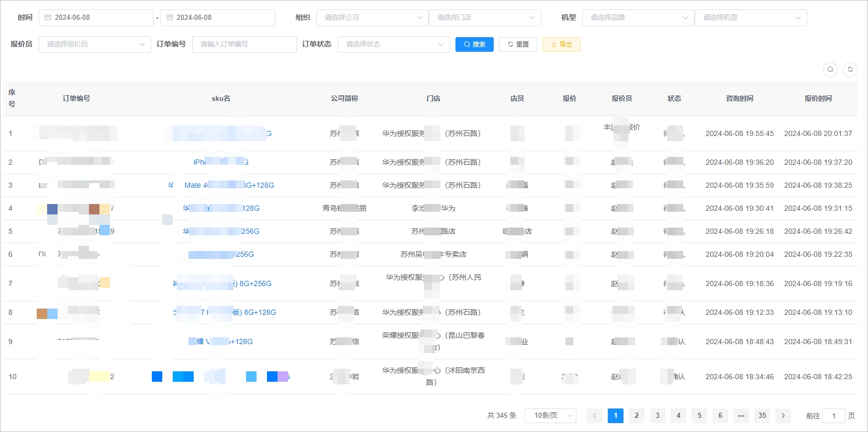Click the round search icon above the table
This screenshot has width=868, height=432.
[830, 69]
